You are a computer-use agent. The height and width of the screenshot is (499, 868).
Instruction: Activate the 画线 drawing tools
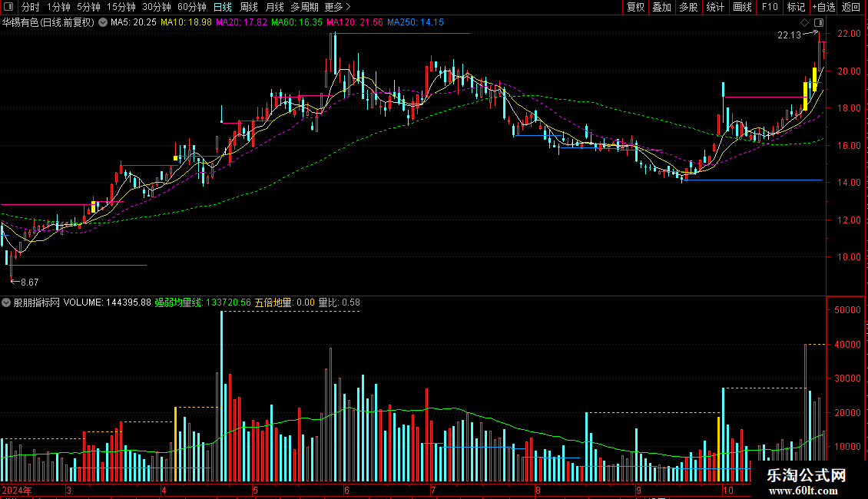[742, 7]
